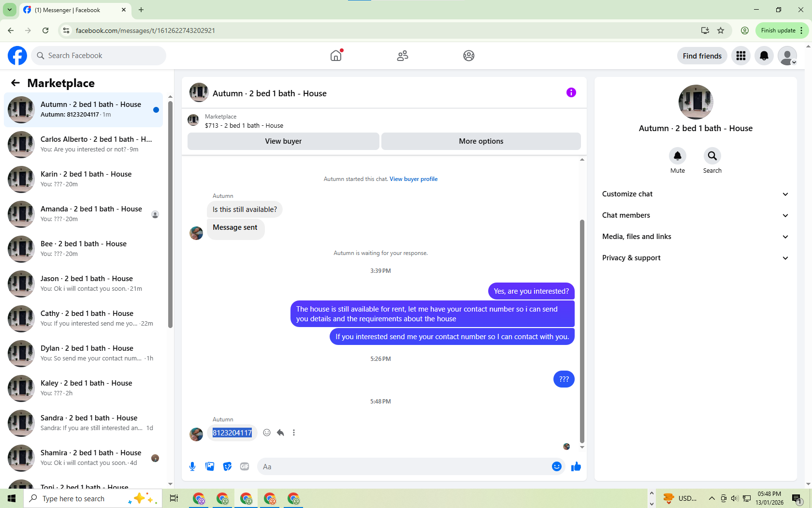
Task: Open the apps grid menu icon
Action: 741,56
